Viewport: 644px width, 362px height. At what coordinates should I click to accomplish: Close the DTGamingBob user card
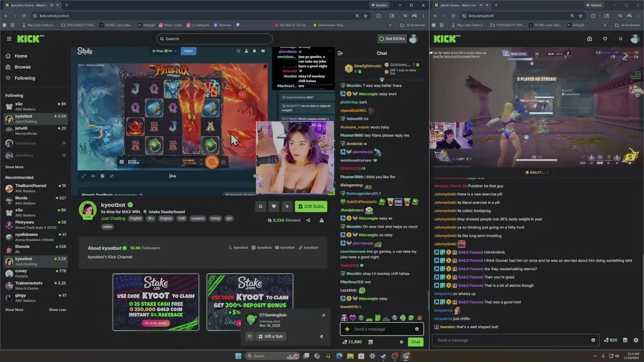(324, 315)
